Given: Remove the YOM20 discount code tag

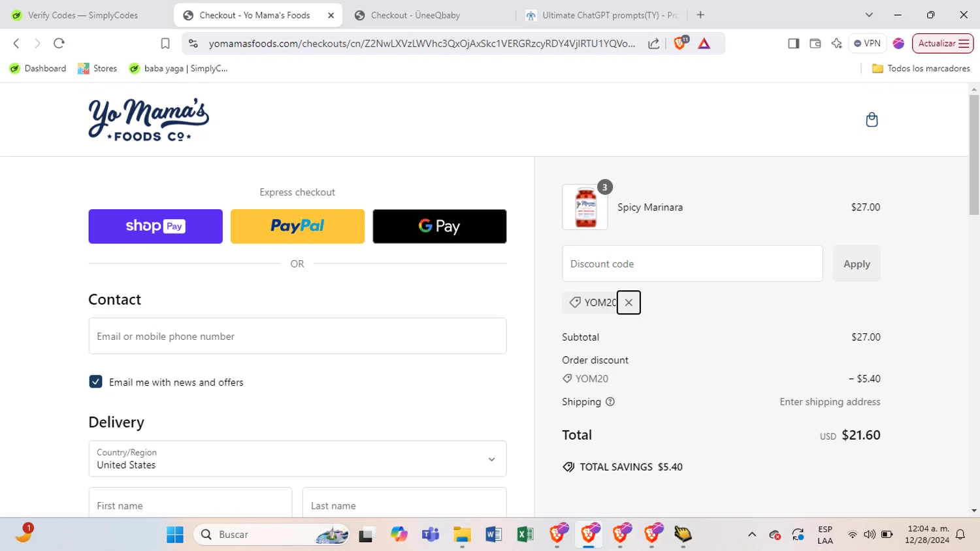Looking at the screenshot, I should tap(629, 303).
